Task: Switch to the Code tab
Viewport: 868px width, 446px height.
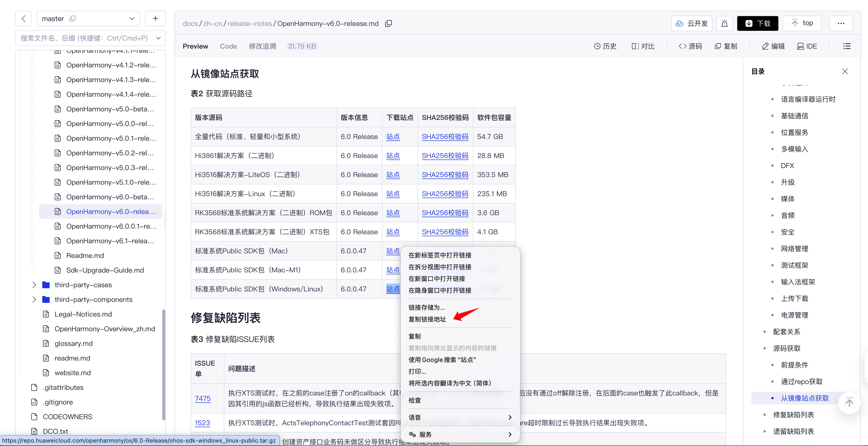Action: (x=228, y=46)
